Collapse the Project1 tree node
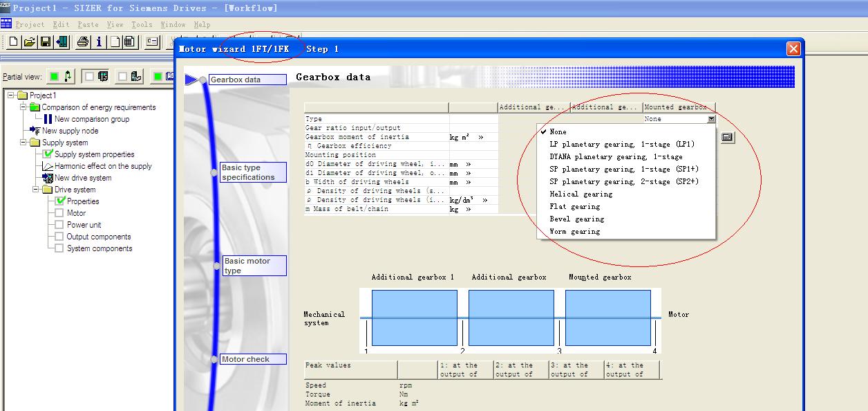This screenshot has height=411, width=868. (11, 95)
